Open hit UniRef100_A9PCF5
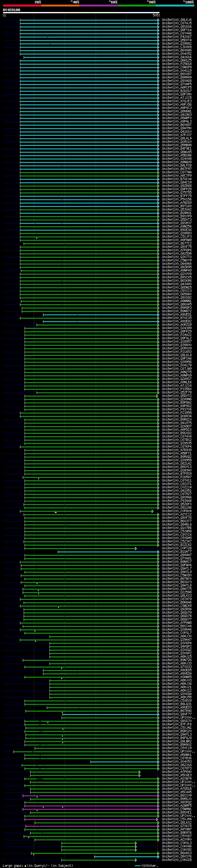Image resolution: width=197 pixels, height=868 pixels. coord(176,88)
